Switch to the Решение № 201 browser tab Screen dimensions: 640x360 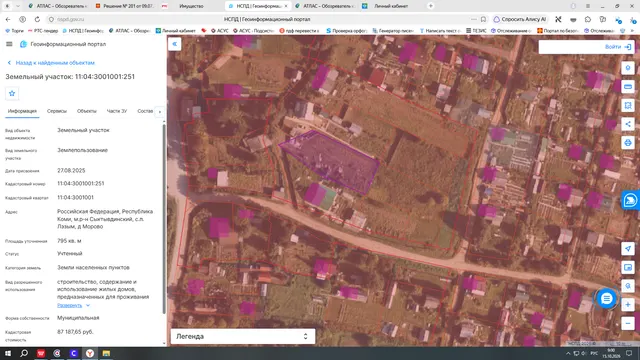(125, 6)
